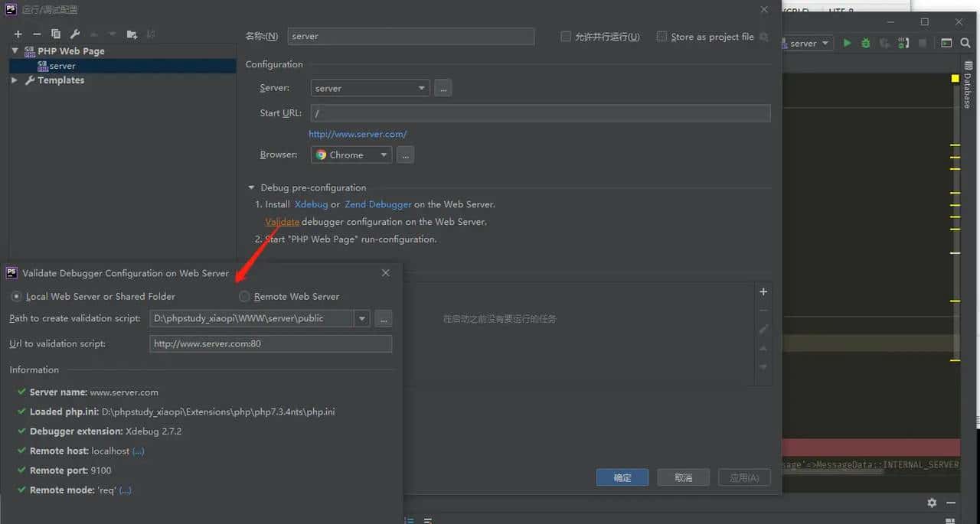Enable the 允许并行运行 checkbox
980x524 pixels.
click(564, 36)
